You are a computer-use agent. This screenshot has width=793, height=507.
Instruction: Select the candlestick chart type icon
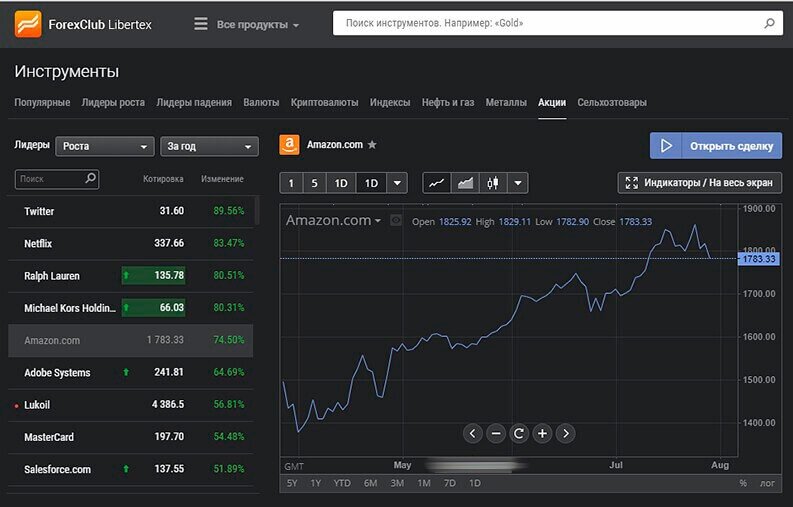493,183
